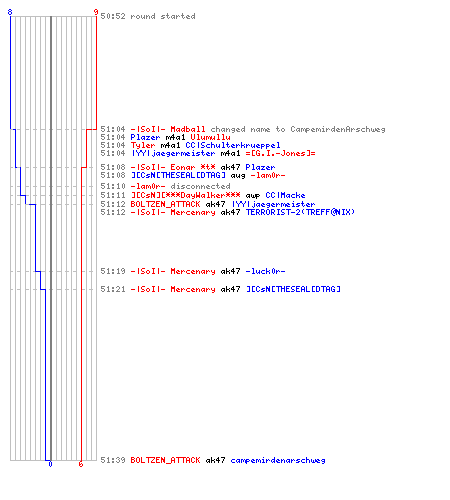Select TERRORIST-2(TREFF@NIX) victim name

300,212
